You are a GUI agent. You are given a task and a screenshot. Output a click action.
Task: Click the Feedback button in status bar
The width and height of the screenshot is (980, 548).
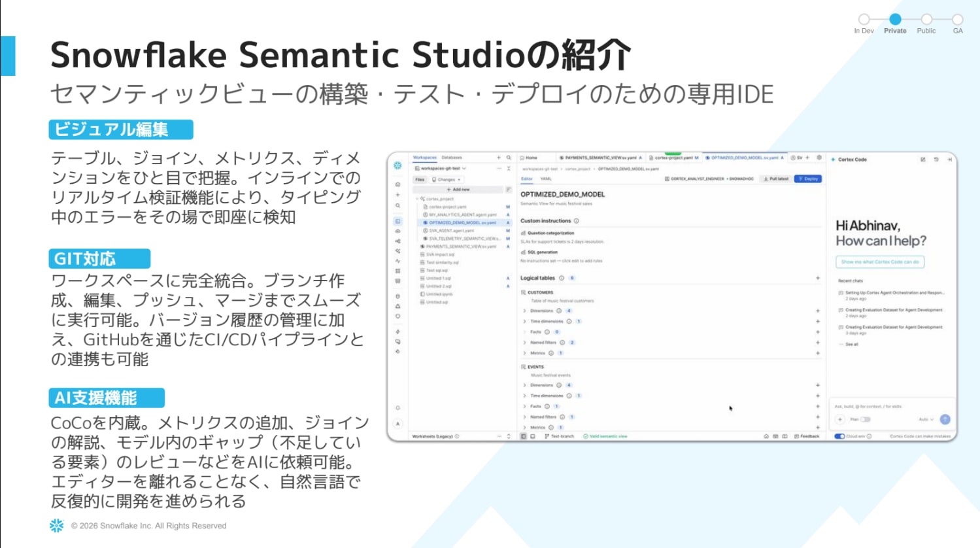[x=807, y=436]
